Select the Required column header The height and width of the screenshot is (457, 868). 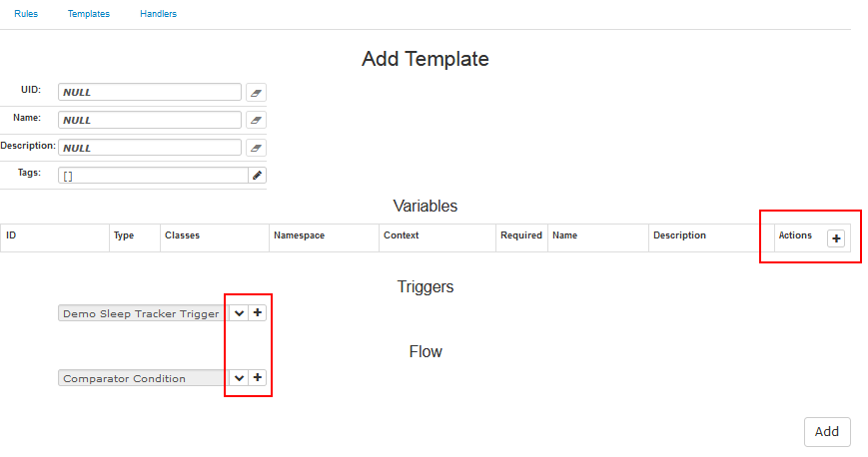pos(521,236)
